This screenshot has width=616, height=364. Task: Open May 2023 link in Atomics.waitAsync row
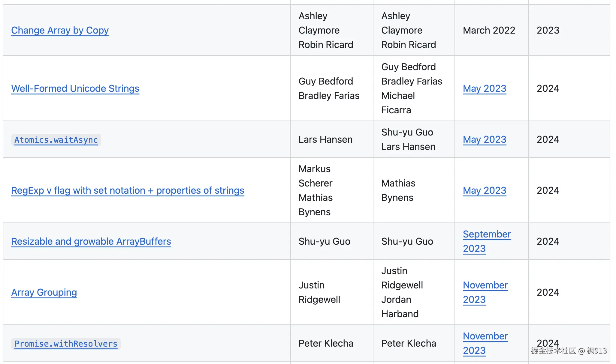tap(485, 139)
